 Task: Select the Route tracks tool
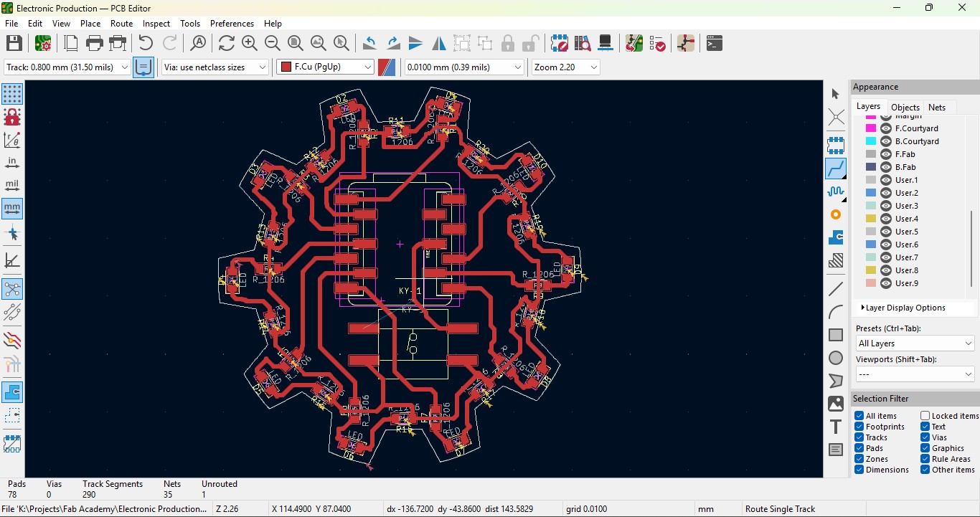tap(836, 169)
